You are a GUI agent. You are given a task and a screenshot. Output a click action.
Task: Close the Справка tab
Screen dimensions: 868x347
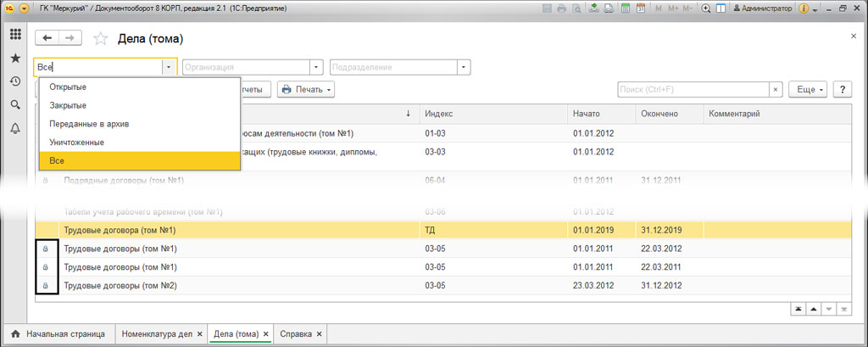[319, 334]
